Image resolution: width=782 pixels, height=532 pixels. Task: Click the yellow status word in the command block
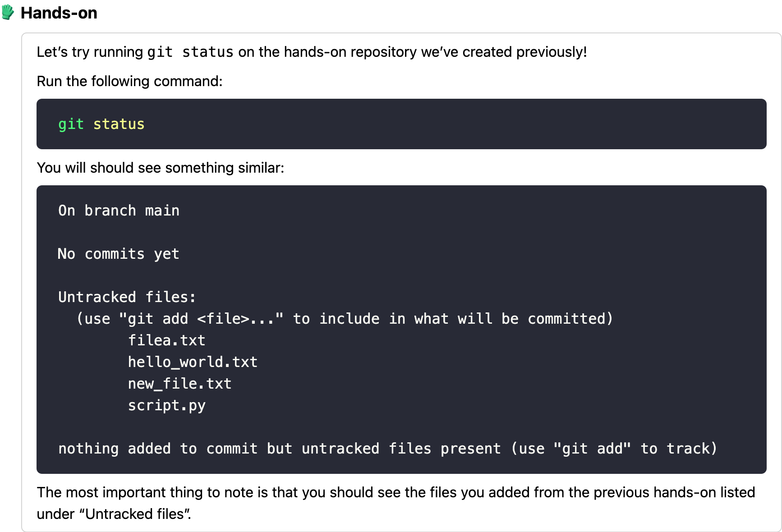[x=119, y=124]
